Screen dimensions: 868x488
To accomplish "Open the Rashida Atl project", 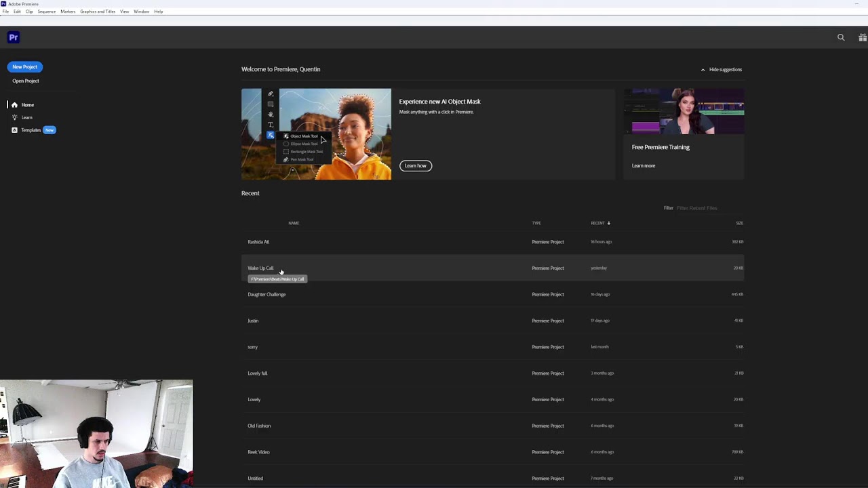I will point(492,242).
